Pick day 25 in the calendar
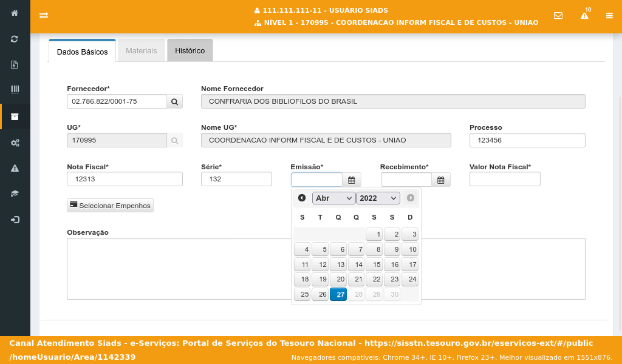 tap(302, 294)
